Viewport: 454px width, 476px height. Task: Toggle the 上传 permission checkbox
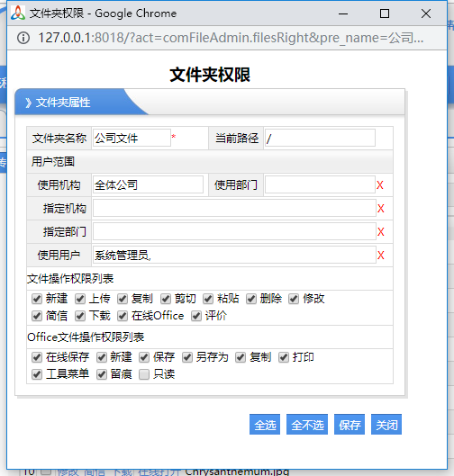[80, 299]
